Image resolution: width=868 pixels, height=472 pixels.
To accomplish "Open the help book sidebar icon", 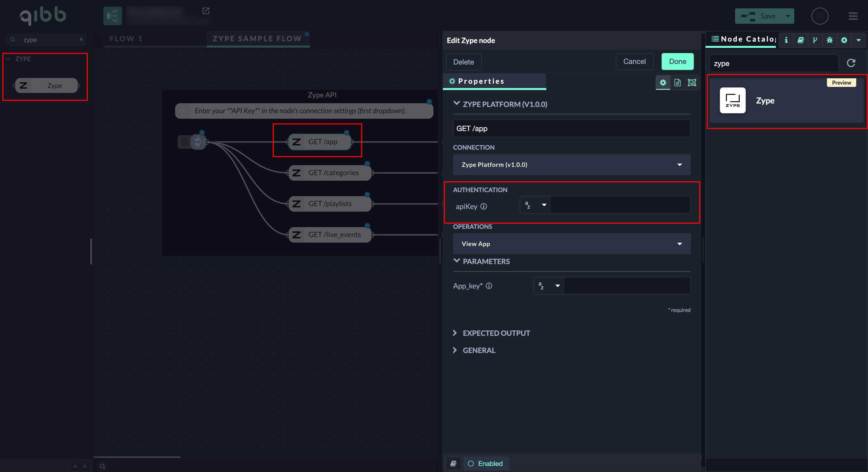I will click(x=801, y=40).
